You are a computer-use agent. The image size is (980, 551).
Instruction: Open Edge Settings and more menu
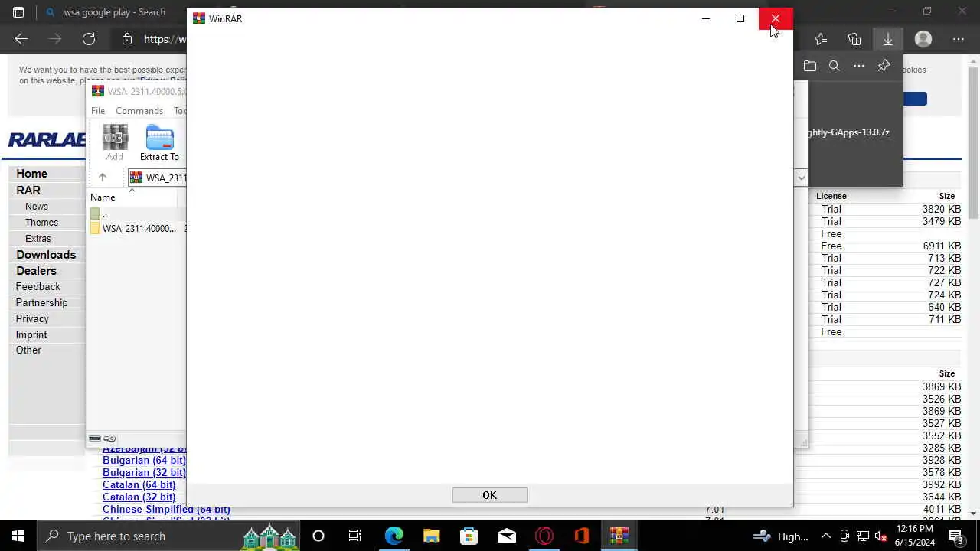(959, 39)
